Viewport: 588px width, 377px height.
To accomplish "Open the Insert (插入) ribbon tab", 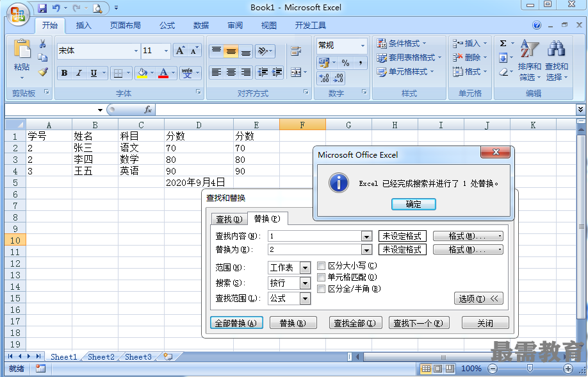I will (83, 26).
